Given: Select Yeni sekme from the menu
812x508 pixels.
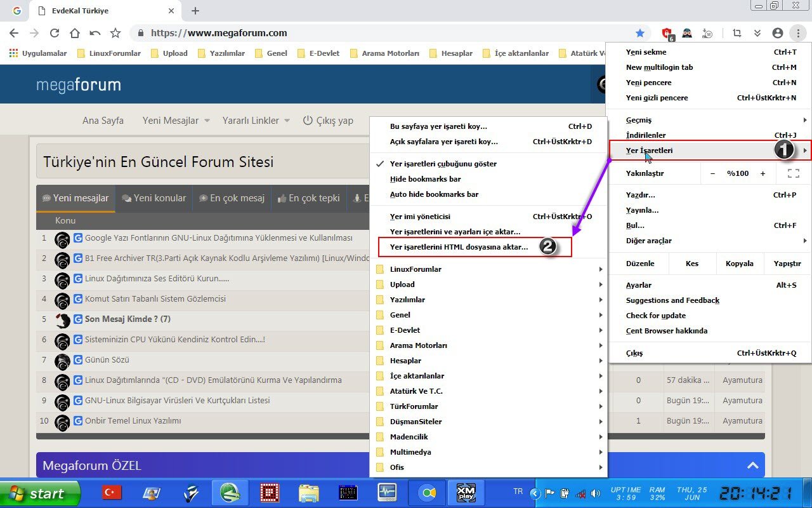Looking at the screenshot, I should [x=709, y=52].
